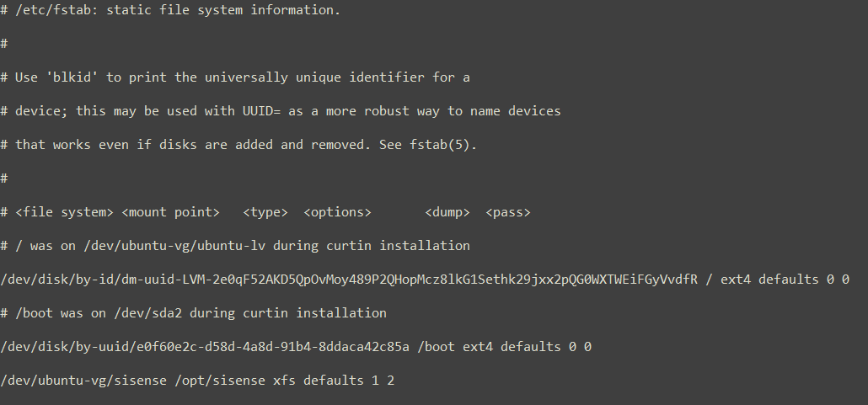This screenshot has height=405, width=868.
Task: Click '/dev/ubuntu-vg/sisense' device entry
Action: (83, 381)
